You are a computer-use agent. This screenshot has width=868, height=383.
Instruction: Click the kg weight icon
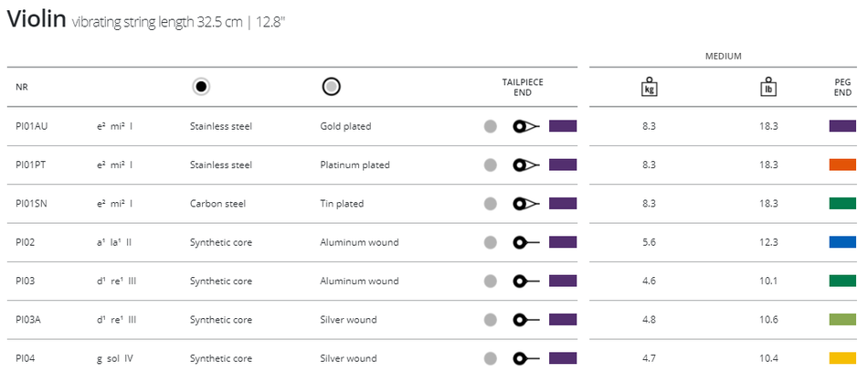point(650,87)
